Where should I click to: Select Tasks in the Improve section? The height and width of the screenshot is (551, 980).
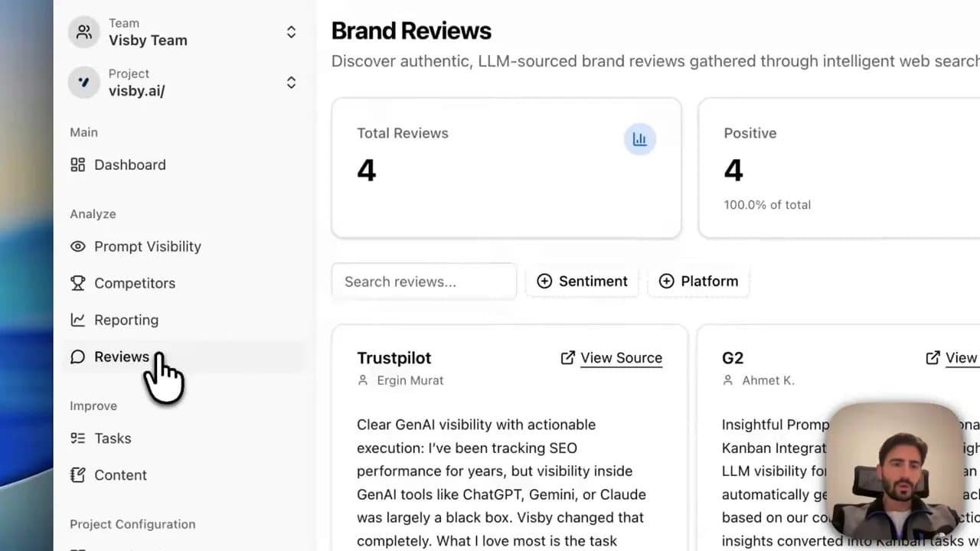(113, 439)
